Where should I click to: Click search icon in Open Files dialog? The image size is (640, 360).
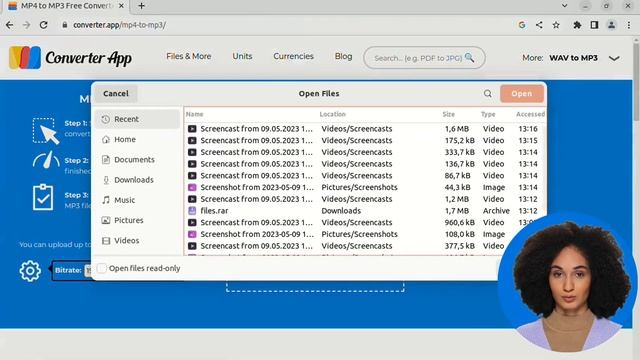point(488,93)
